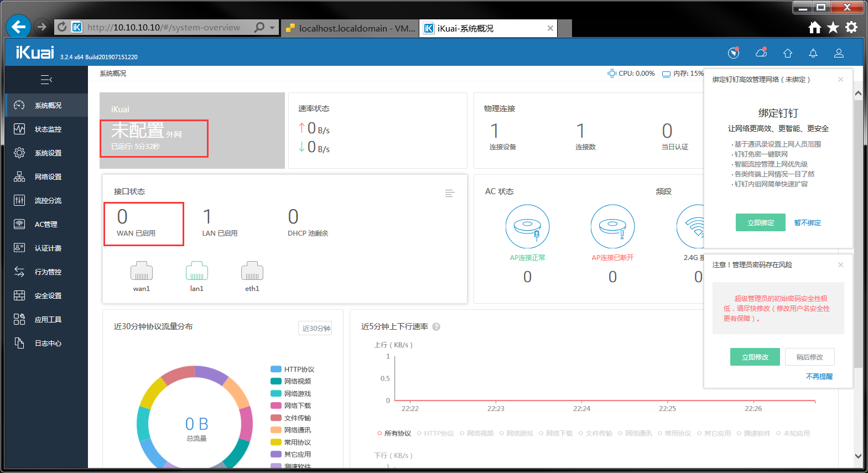The width and height of the screenshot is (868, 473).
Task: Open 网络设置 in the sidebar
Action: tap(48, 176)
